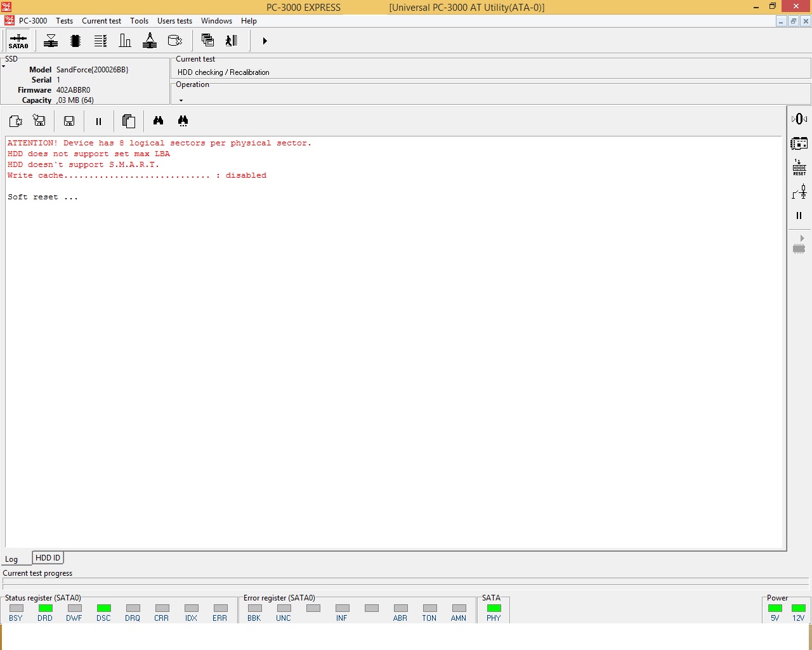
Task: Click the Current test progress bar
Action: click(x=406, y=580)
